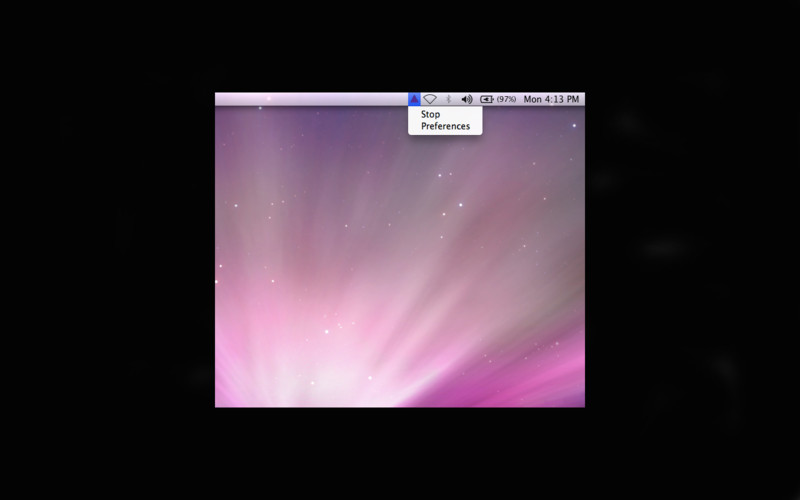Open the Wi-Fi status menu icon

(x=430, y=99)
